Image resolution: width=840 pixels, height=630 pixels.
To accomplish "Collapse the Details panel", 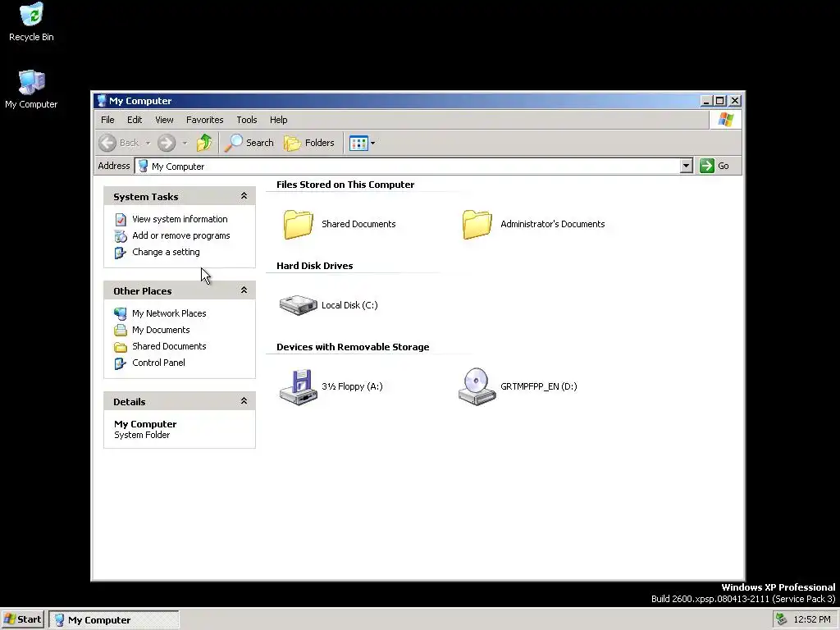I will point(244,401).
